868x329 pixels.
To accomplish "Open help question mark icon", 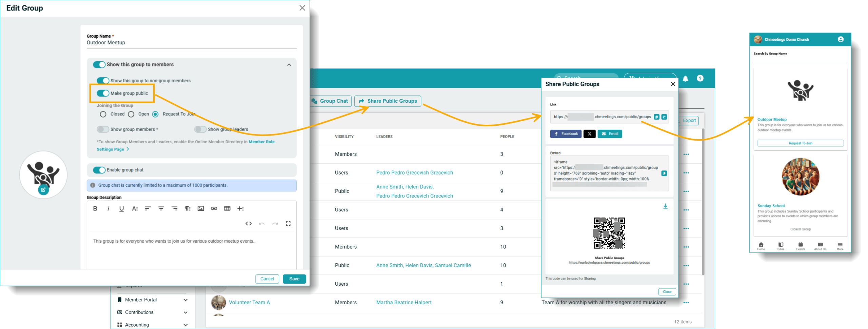I will coord(700,78).
